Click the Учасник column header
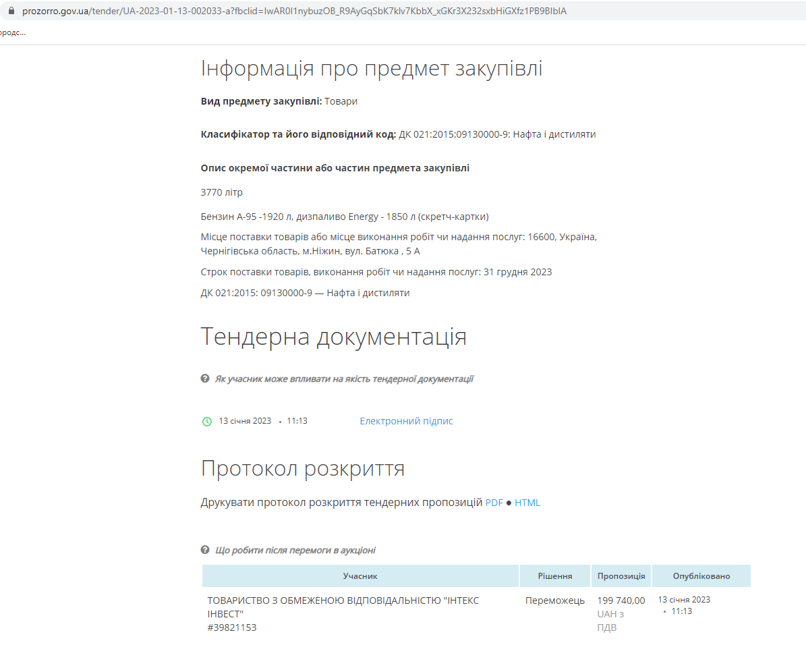The image size is (806, 672). coord(360,576)
